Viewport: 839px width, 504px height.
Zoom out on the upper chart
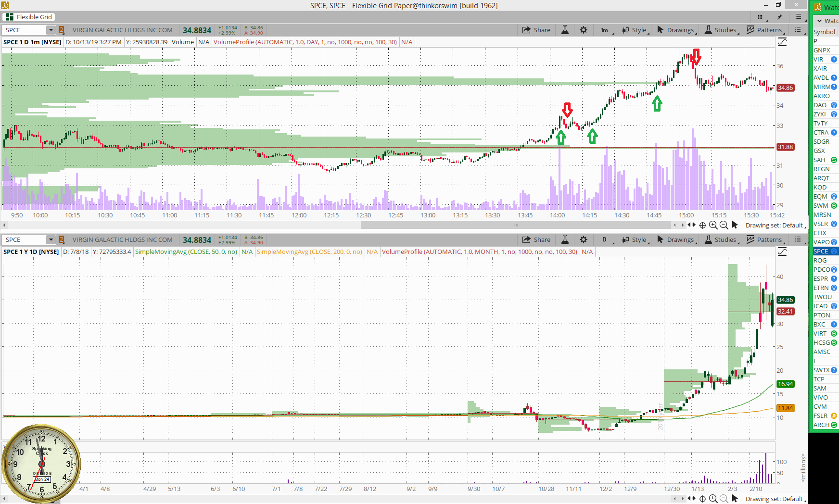pos(724,225)
